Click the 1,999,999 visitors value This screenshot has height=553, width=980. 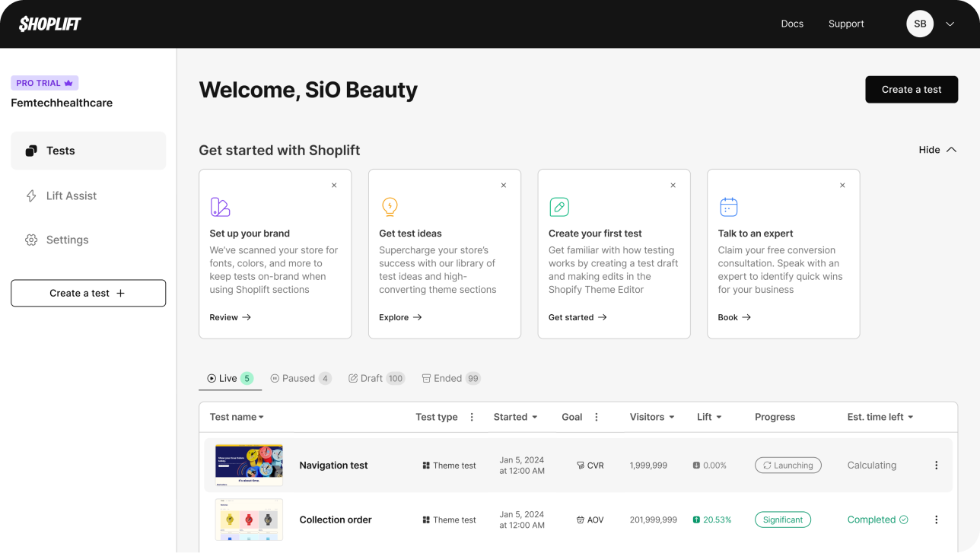[x=648, y=466]
